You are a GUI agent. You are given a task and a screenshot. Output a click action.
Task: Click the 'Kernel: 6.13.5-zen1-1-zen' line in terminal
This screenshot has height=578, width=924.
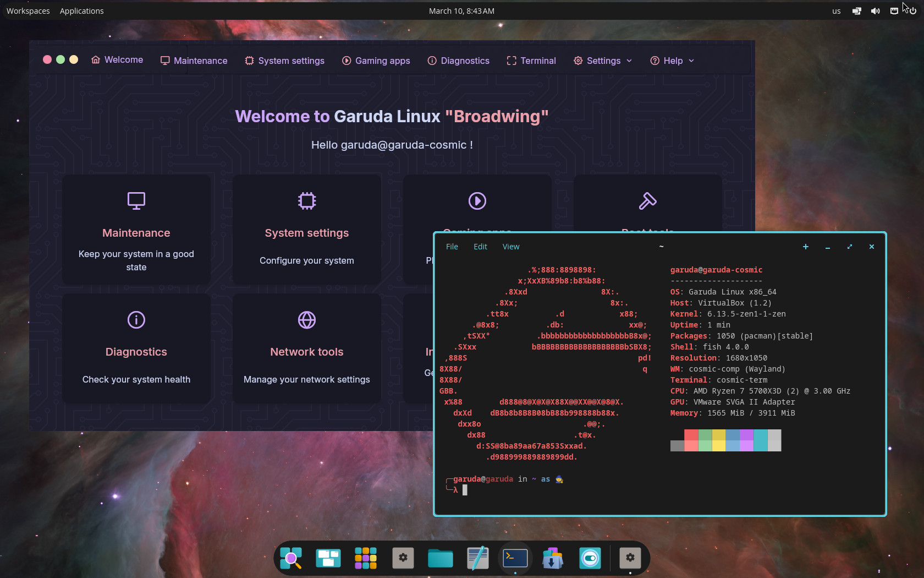728,314
